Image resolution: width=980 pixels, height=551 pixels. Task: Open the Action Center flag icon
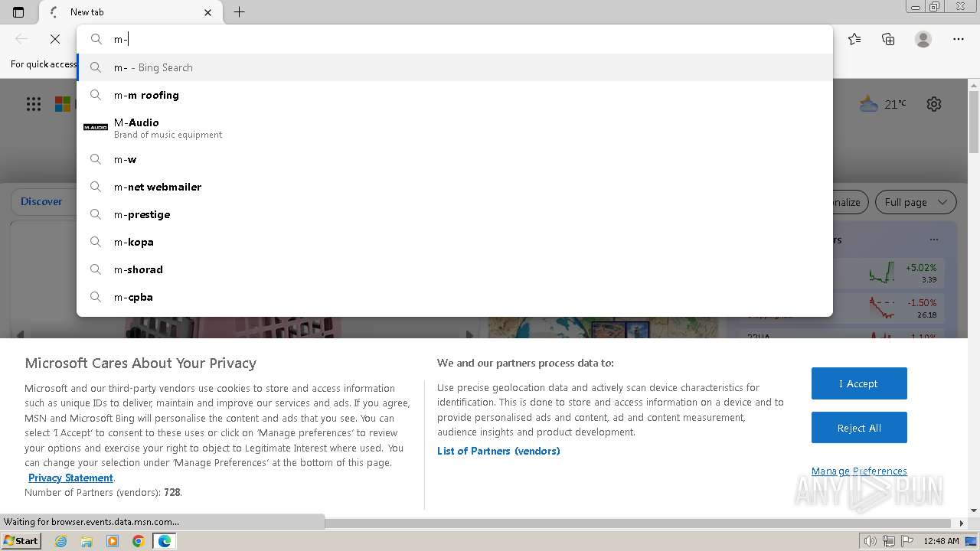[x=907, y=541]
